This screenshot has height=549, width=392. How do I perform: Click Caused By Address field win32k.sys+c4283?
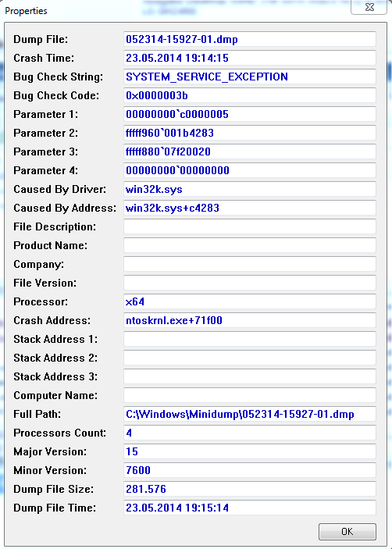[x=250, y=208]
